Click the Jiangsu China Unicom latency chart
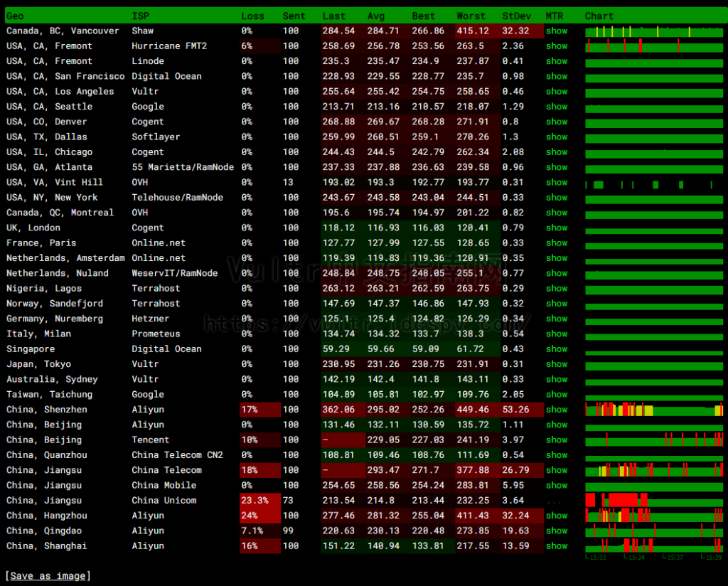This screenshot has width=728, height=586. click(654, 500)
